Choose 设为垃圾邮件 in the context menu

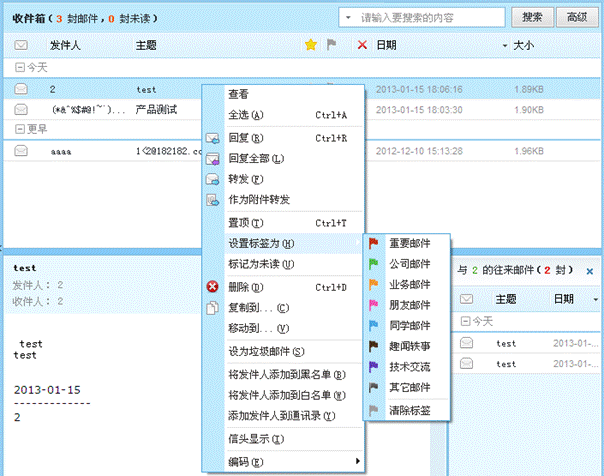coord(266,351)
